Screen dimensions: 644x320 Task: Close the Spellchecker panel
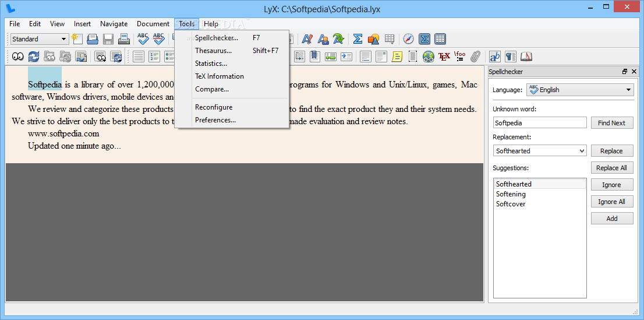tap(634, 72)
